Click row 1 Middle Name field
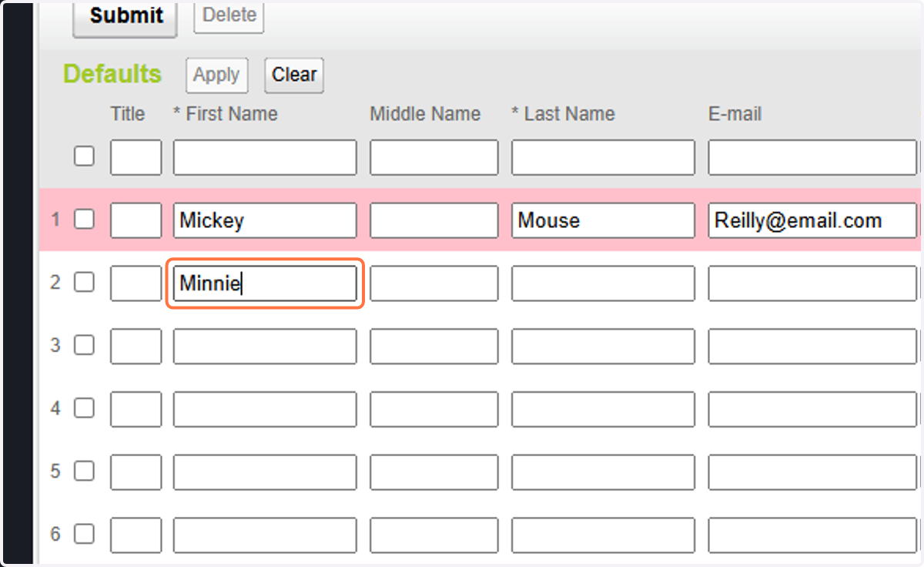Screen dimensions: 924x567 [x=434, y=220]
